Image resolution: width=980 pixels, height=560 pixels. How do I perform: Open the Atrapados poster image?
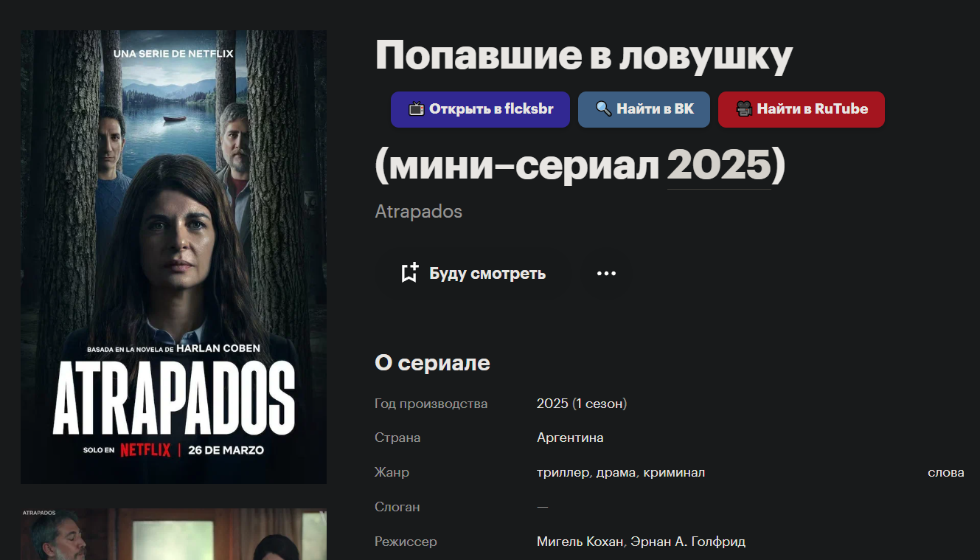(173, 257)
